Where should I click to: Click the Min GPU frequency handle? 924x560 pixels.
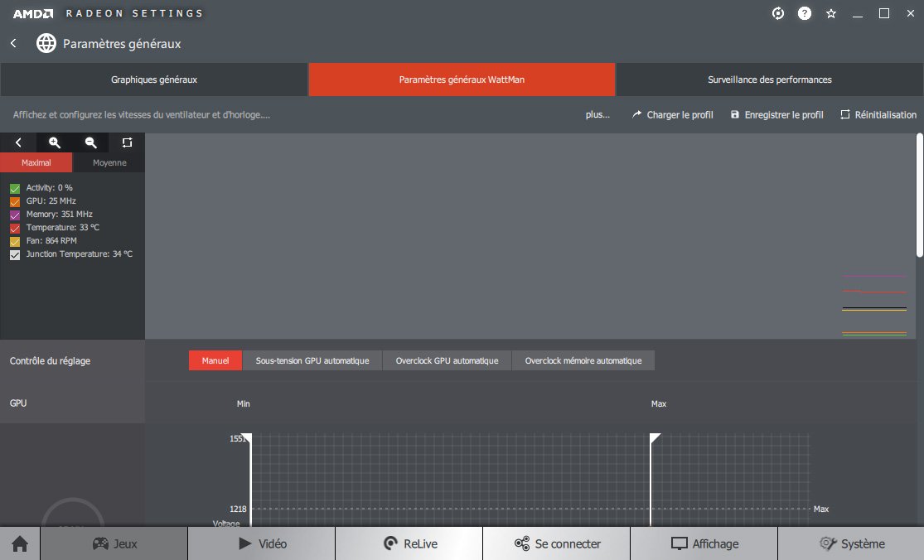pyautogui.click(x=248, y=439)
